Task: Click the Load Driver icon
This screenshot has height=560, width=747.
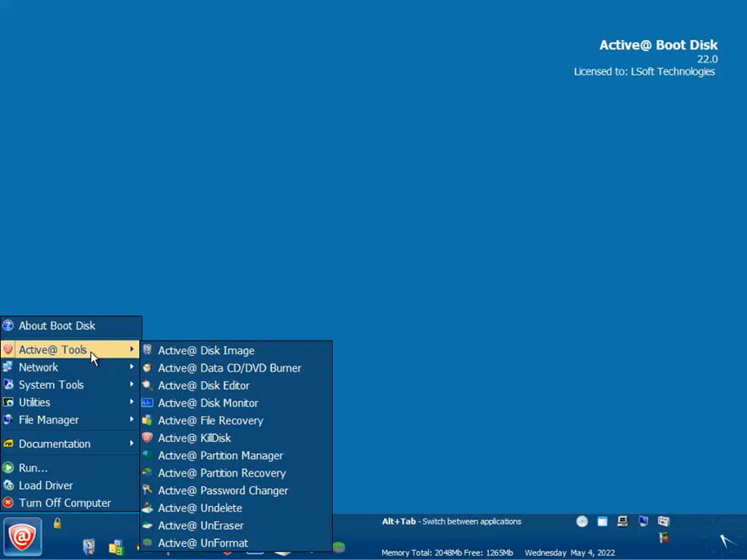Action: pyautogui.click(x=8, y=485)
